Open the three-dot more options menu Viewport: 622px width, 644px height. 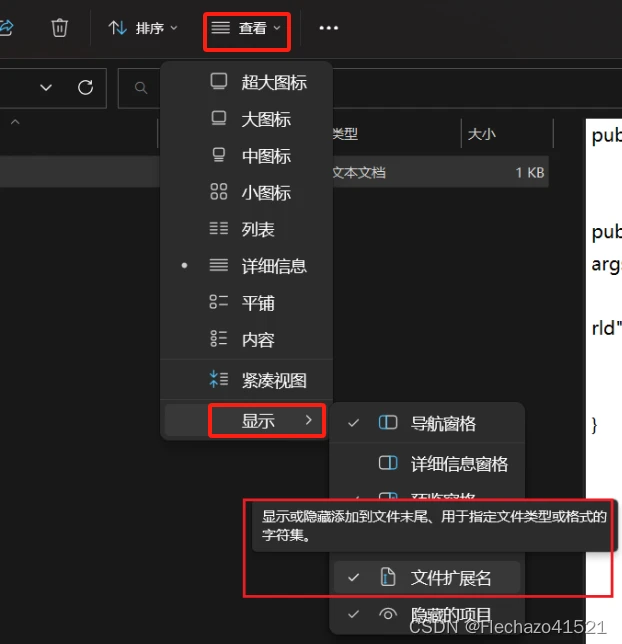coord(329,28)
